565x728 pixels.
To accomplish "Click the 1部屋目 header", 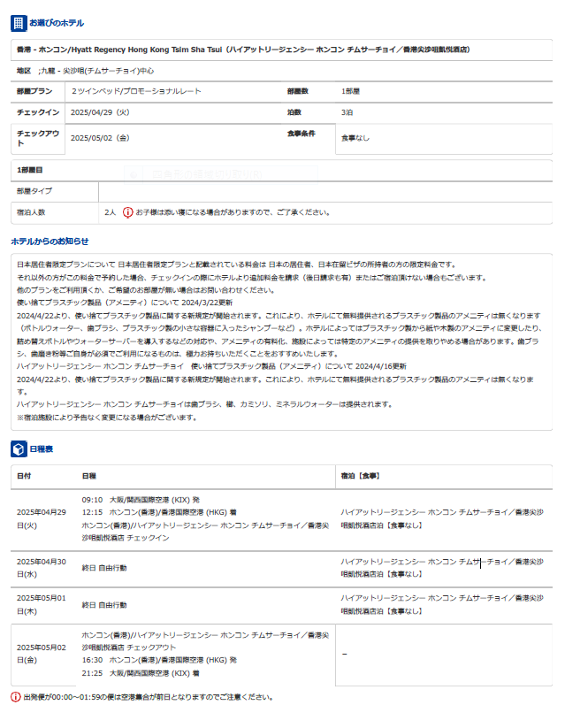I will click(x=30, y=171).
